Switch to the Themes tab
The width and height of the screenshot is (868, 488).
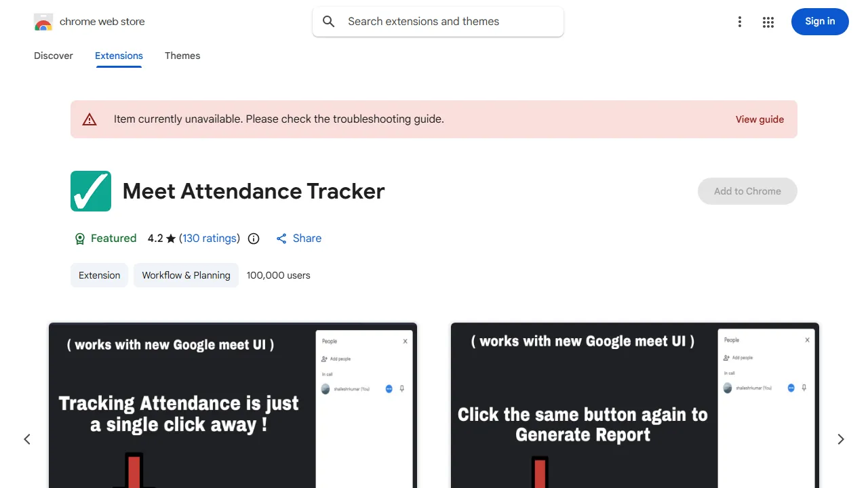point(182,56)
